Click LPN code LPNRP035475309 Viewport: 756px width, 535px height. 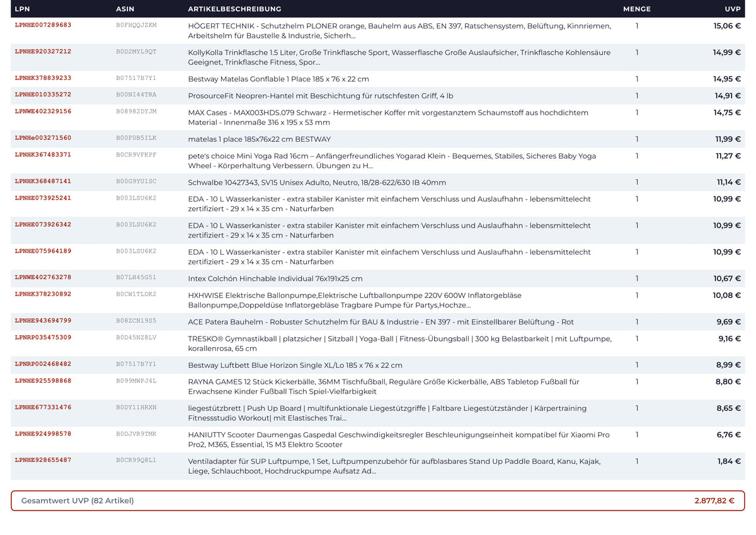coord(43,338)
